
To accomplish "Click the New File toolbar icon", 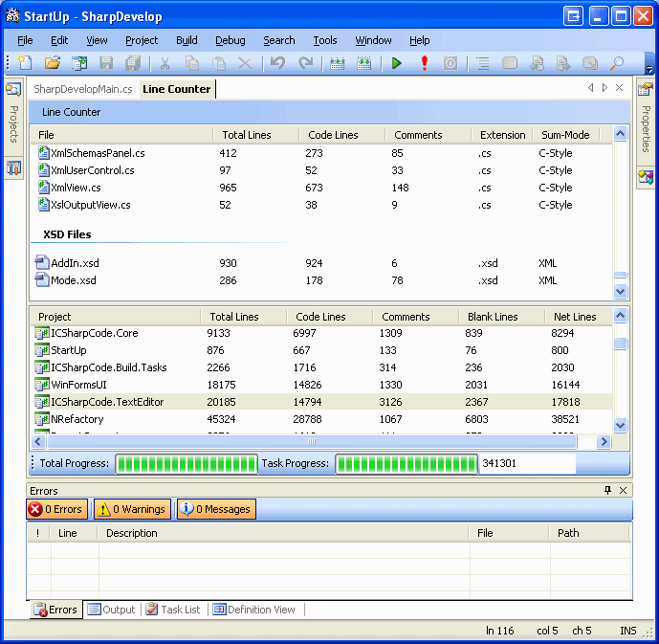I will point(25,63).
